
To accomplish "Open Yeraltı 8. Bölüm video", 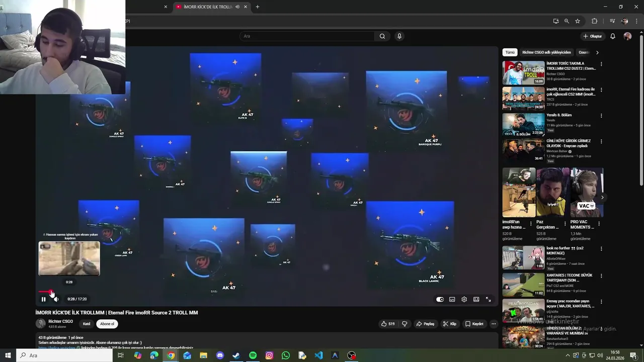I will pyautogui.click(x=523, y=124).
